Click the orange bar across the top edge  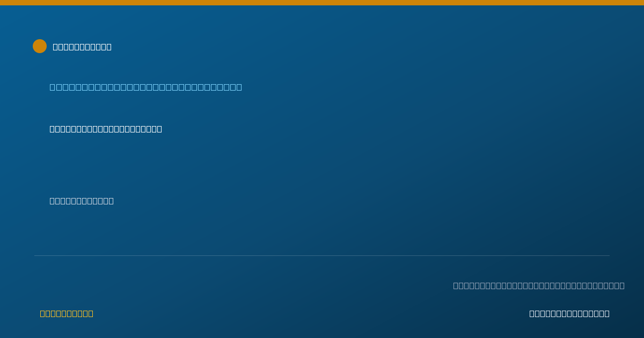(x=322, y=3)
